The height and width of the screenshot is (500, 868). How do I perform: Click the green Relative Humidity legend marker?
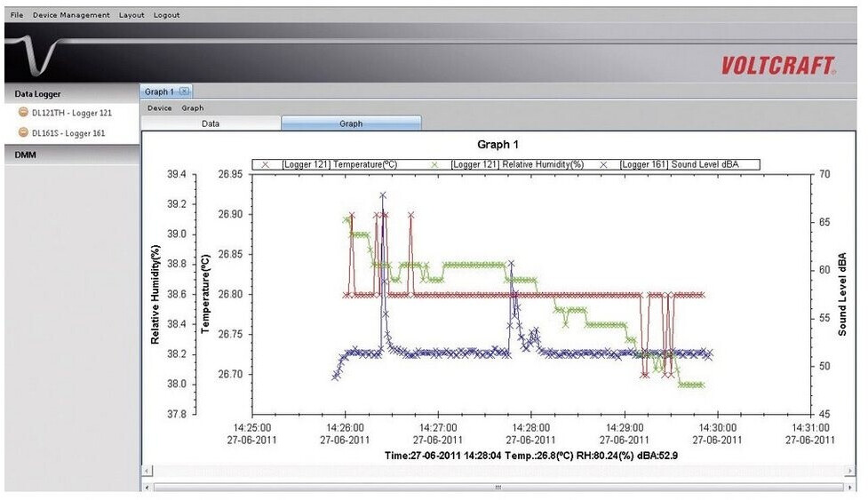click(434, 164)
